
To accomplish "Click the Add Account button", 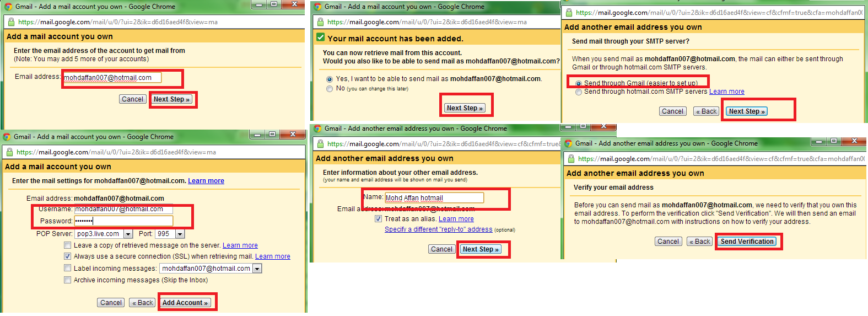I will [185, 303].
